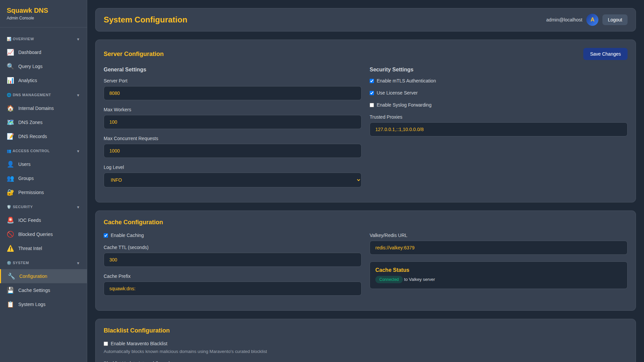Disable mTLS Authentication checkbox
Screen dimensions: 644x362
click(372, 81)
